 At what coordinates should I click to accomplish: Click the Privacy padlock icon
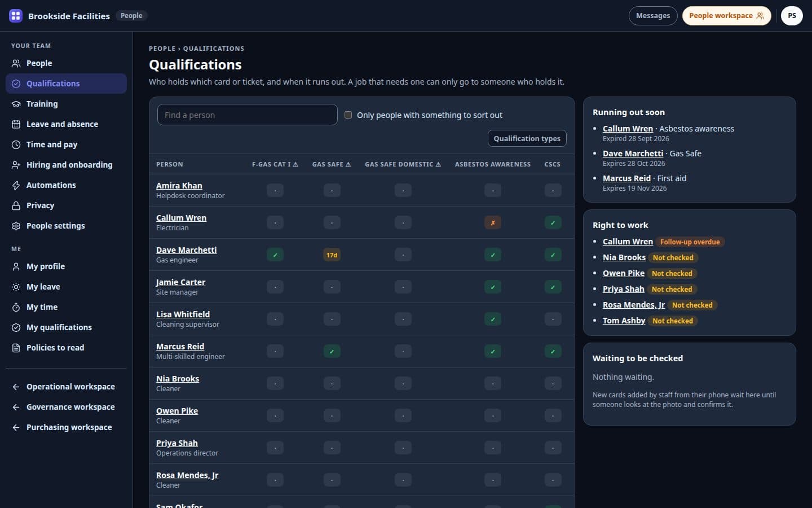(16, 205)
